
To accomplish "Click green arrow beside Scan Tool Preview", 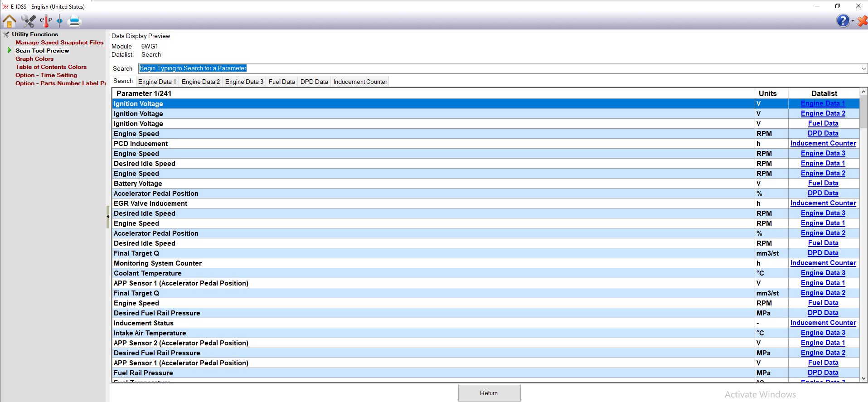I will point(10,50).
